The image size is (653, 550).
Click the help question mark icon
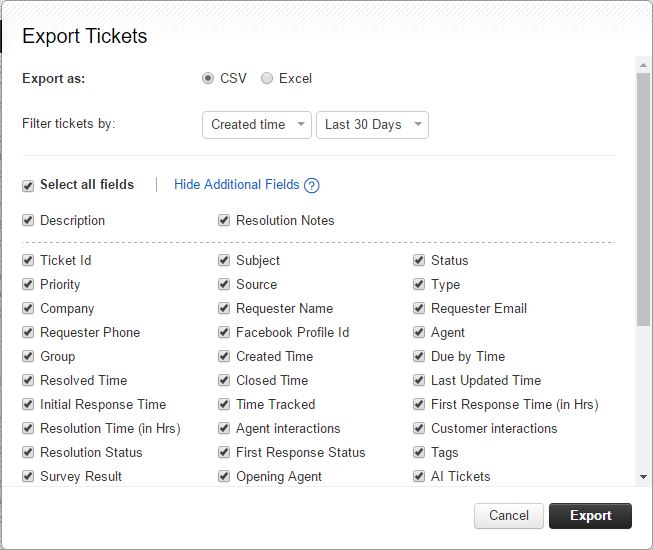point(312,185)
